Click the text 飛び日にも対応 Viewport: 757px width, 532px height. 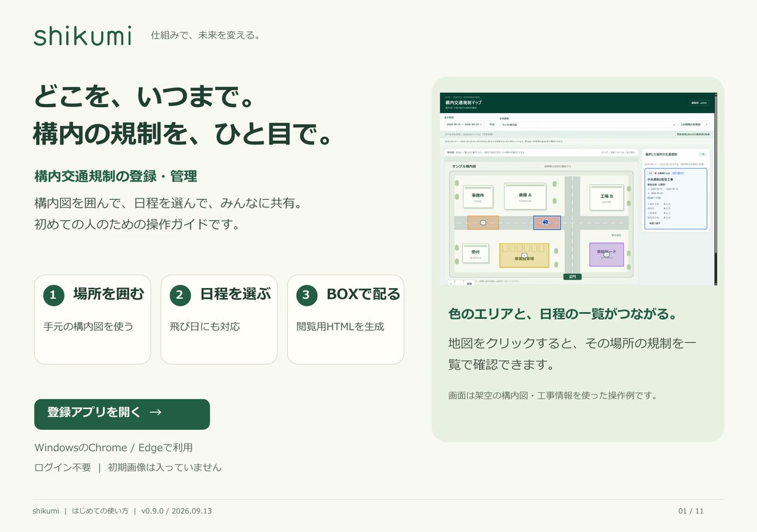click(205, 327)
